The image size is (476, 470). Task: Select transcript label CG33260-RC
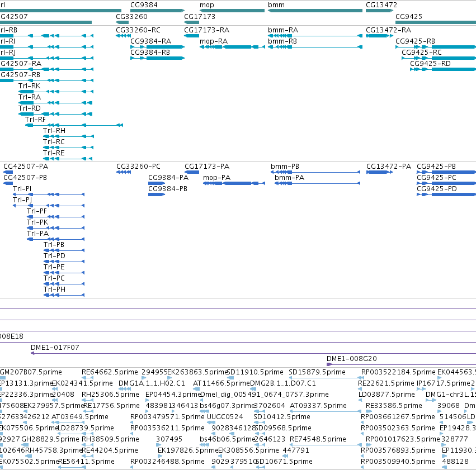138,30
